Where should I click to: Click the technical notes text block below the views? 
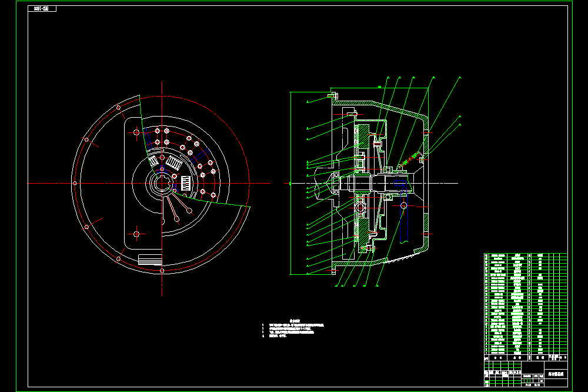tap(293, 328)
